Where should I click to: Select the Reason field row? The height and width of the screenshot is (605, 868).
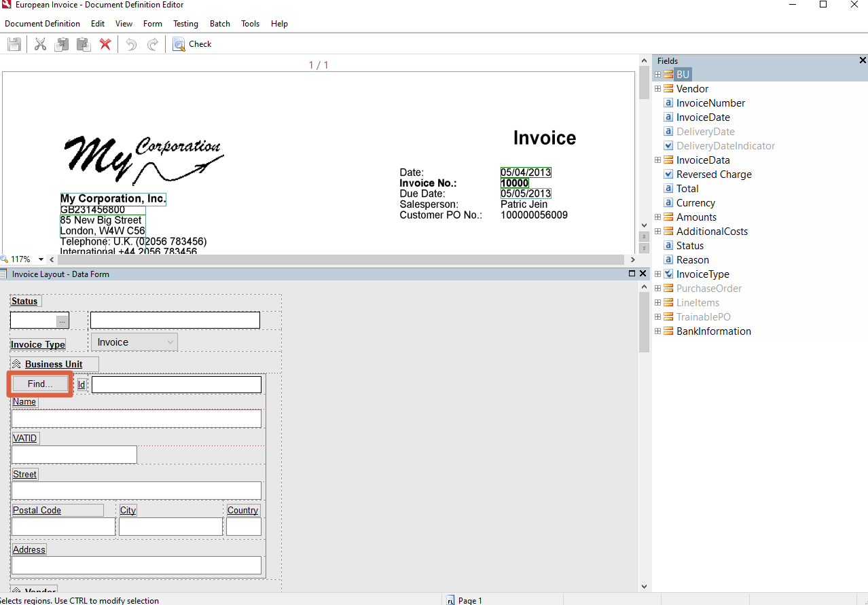click(x=692, y=260)
